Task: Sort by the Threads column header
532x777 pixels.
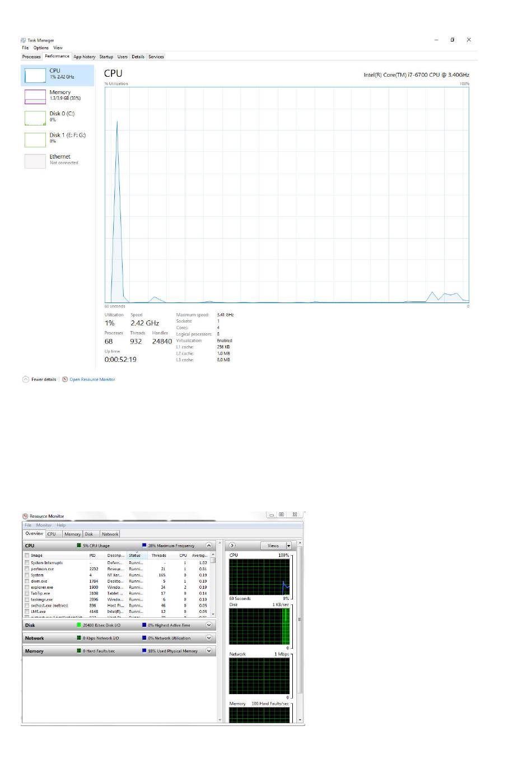Action: tap(159, 555)
